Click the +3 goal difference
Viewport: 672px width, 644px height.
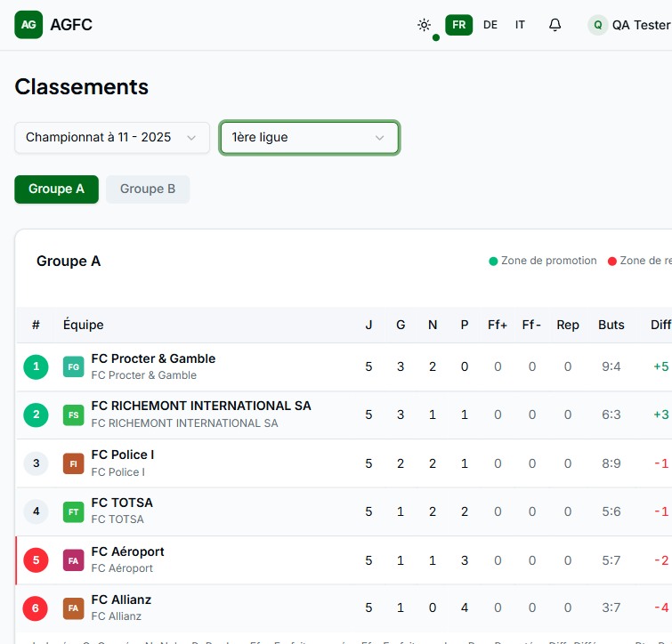(660, 415)
